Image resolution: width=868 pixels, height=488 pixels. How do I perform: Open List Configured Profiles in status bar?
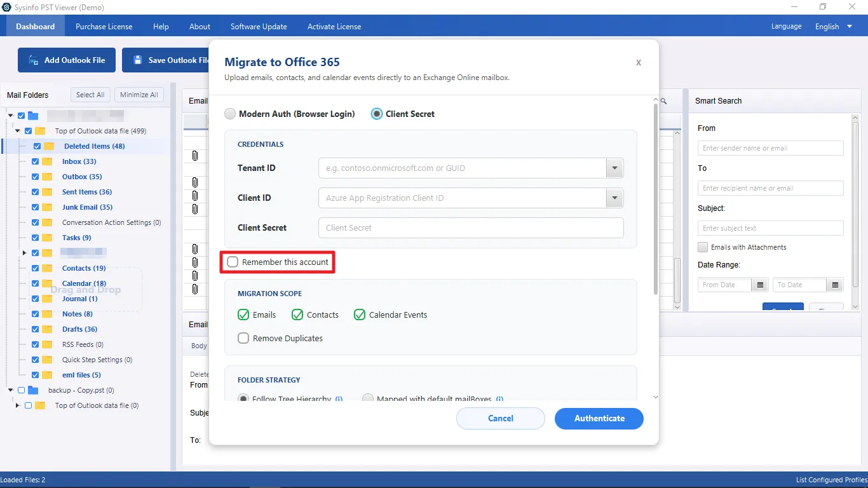(831, 480)
